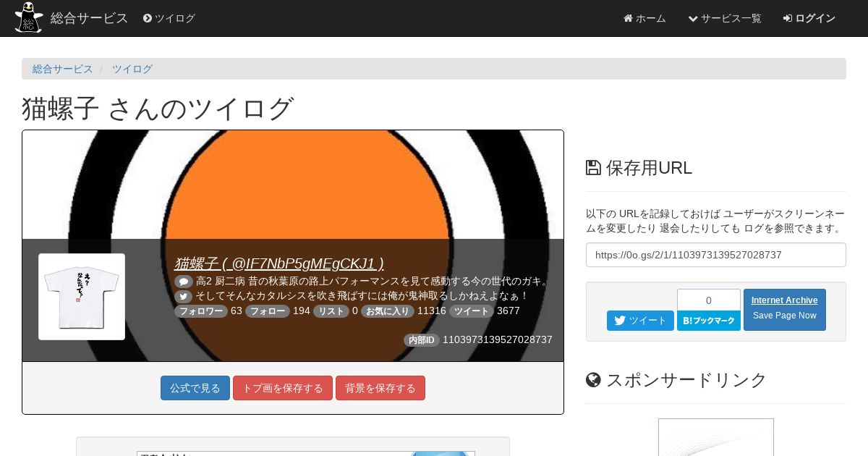Open 猫螺子 (@IF7NbP5gMEgCKJ1) profile link

point(279,263)
